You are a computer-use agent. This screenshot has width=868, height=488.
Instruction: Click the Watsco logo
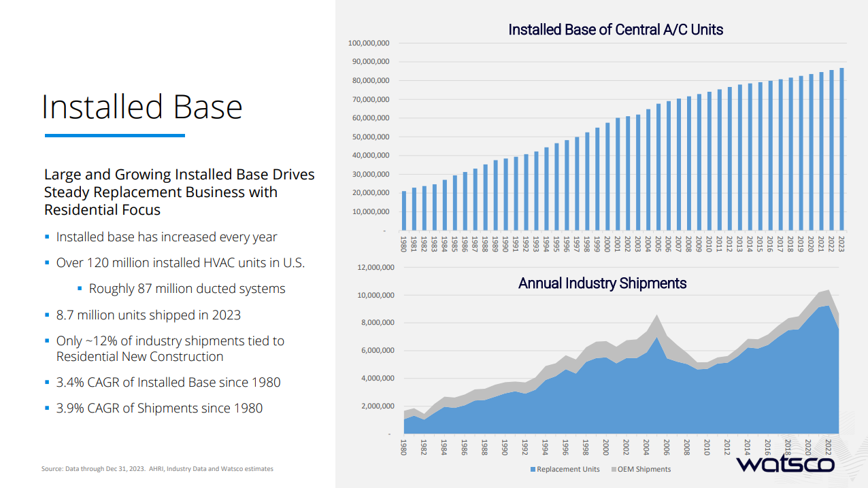786,464
